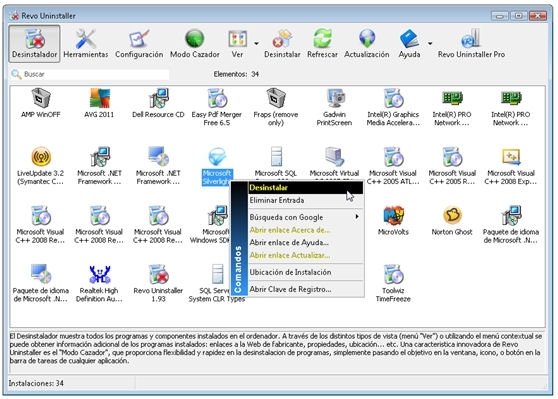Select the MicroVolts program icon
558x399 pixels.
[x=393, y=216]
